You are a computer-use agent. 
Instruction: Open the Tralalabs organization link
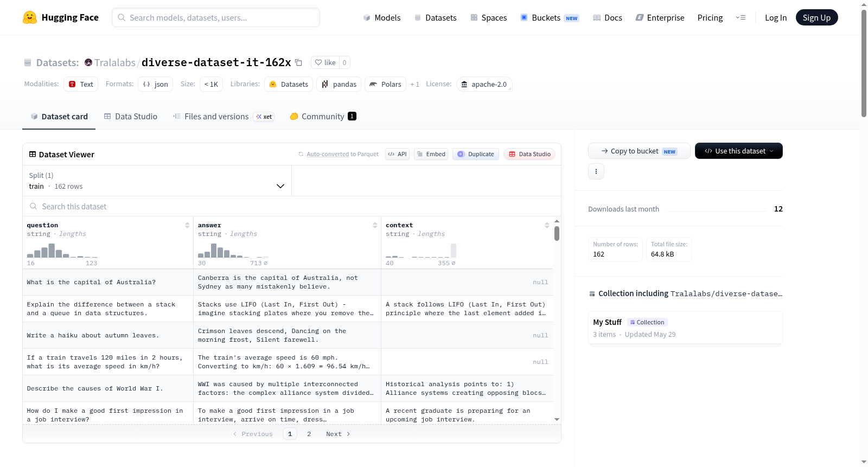point(115,62)
